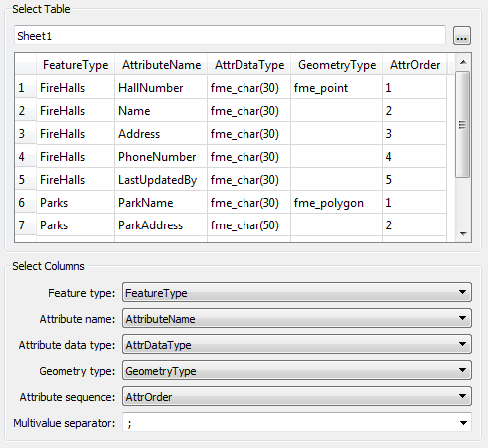Click the table vertical scrollbar thumb

pos(463,125)
